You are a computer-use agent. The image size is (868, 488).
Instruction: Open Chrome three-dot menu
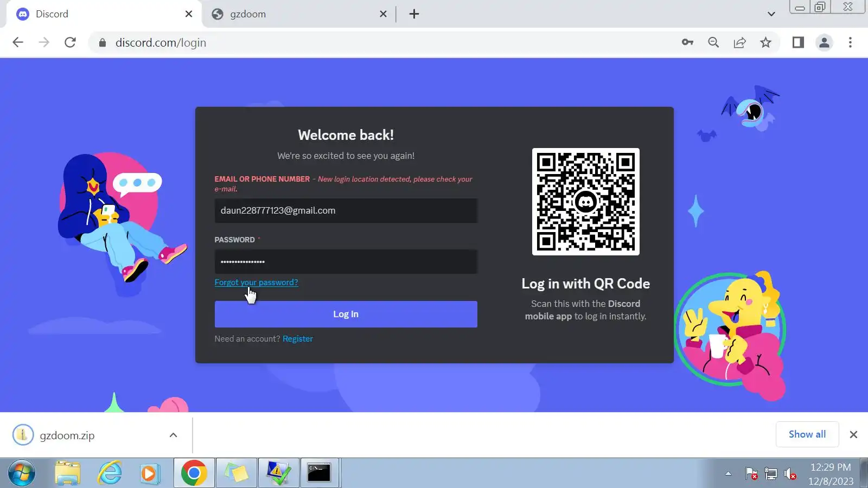850,42
